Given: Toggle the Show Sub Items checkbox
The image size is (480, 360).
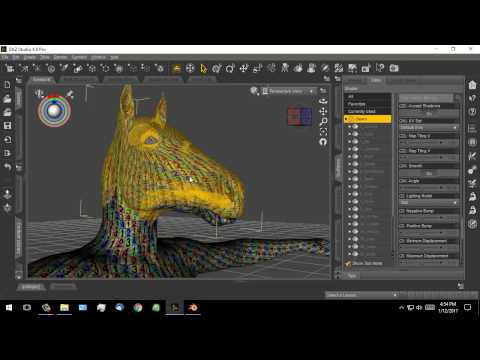Looking at the screenshot, I should [348, 263].
